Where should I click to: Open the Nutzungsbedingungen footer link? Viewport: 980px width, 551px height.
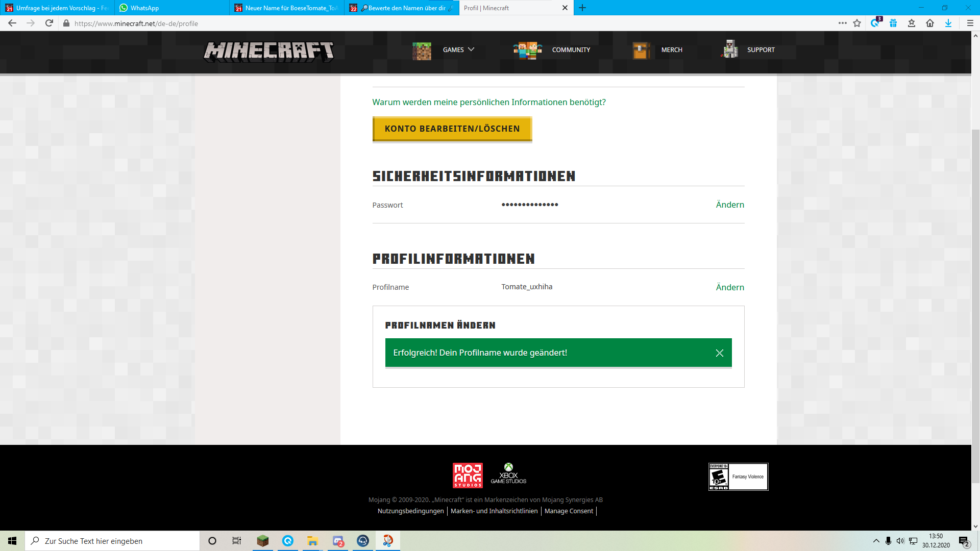coord(411,511)
